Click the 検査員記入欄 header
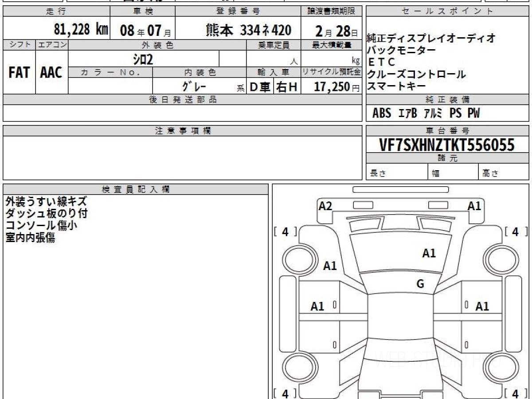 [136, 189]
